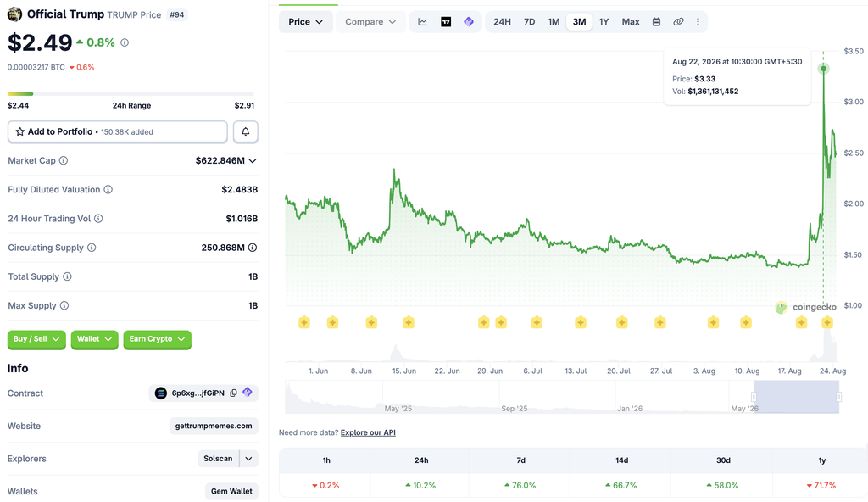The height and width of the screenshot is (502, 868).
Task: Open the Buy / Sell menu
Action: point(36,339)
